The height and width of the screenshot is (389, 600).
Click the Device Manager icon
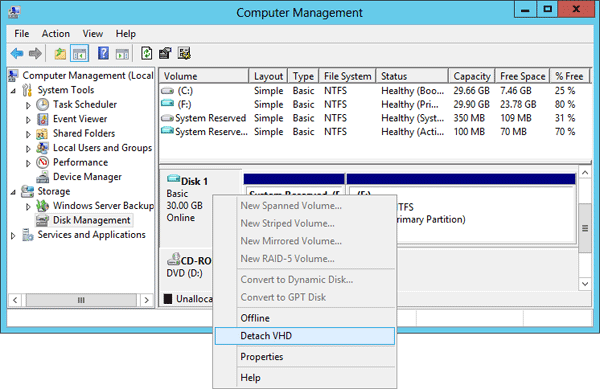42,177
